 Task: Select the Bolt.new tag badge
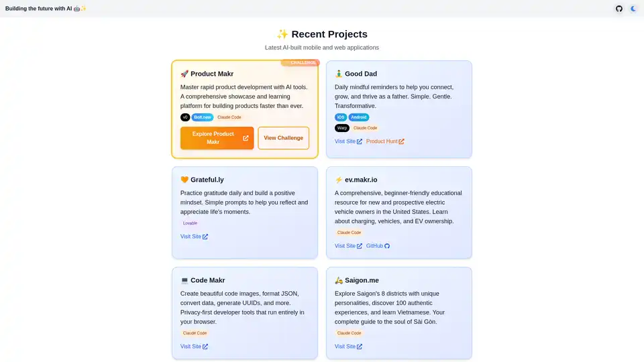pos(203,117)
